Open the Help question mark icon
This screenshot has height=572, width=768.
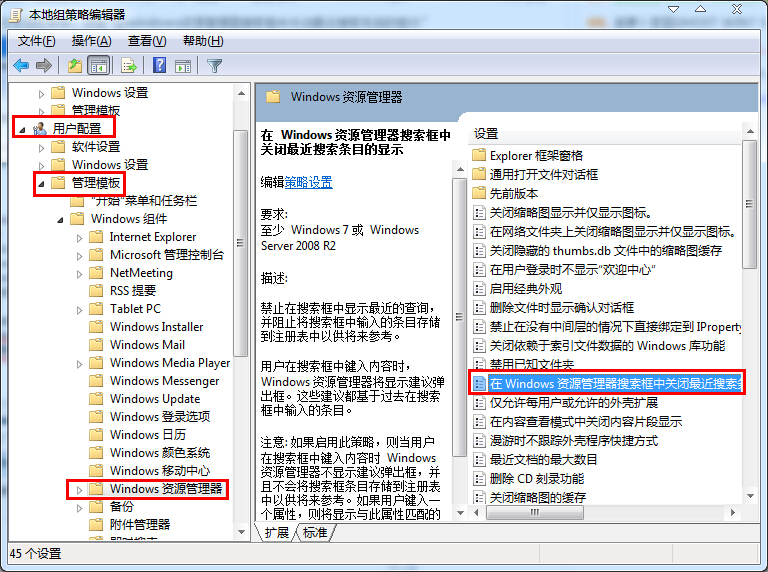159,66
